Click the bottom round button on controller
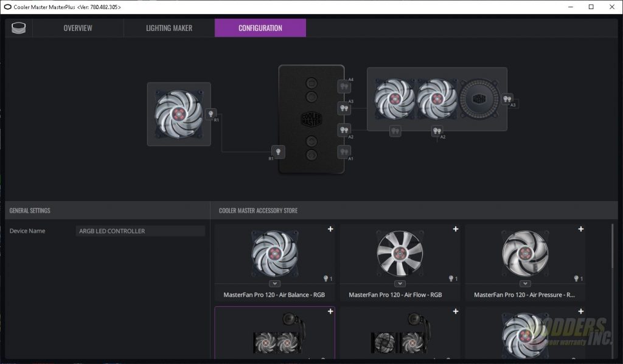Image resolution: width=623 pixels, height=364 pixels. pos(311,154)
